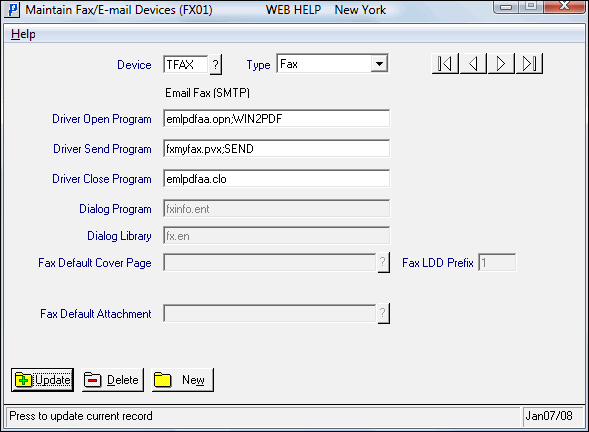The width and height of the screenshot is (589, 432).
Task: Go to previous record arrow
Action: [x=473, y=63]
